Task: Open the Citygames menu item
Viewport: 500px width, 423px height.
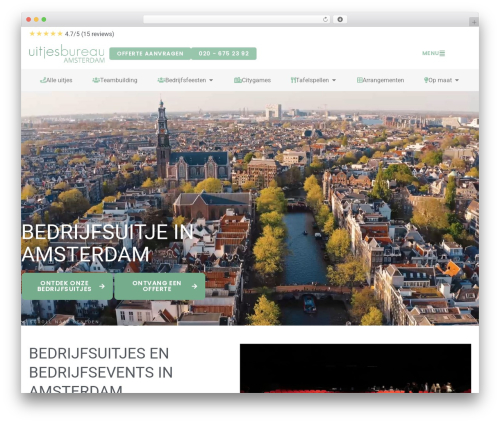Action: pos(252,80)
